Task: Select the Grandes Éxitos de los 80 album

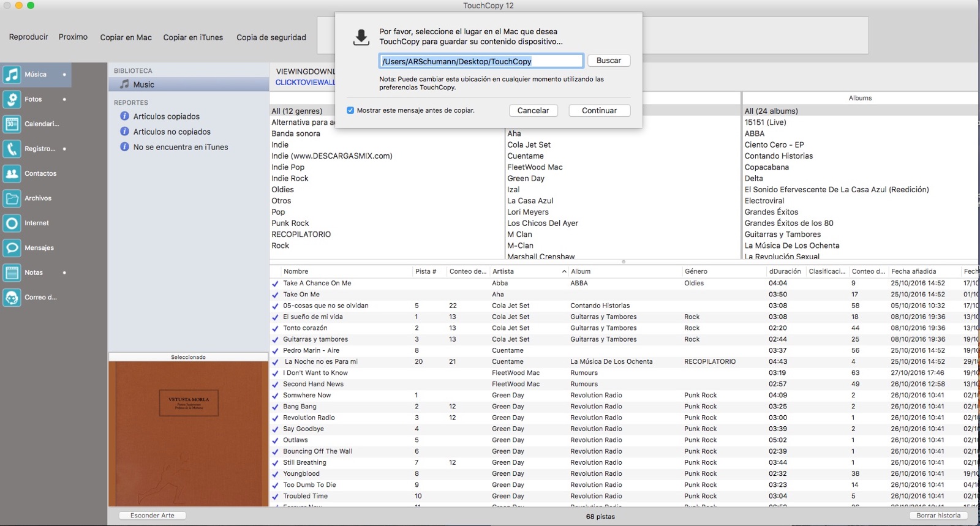Action: coord(789,224)
